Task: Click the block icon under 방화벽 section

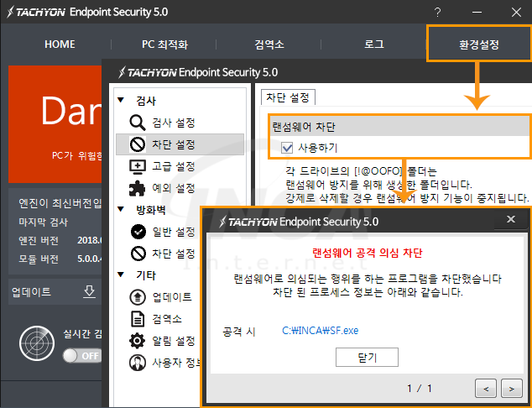Action: (x=138, y=254)
